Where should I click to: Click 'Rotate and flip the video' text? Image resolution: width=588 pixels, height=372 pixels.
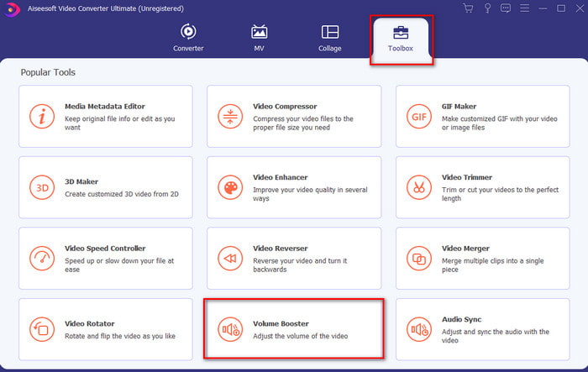point(120,336)
